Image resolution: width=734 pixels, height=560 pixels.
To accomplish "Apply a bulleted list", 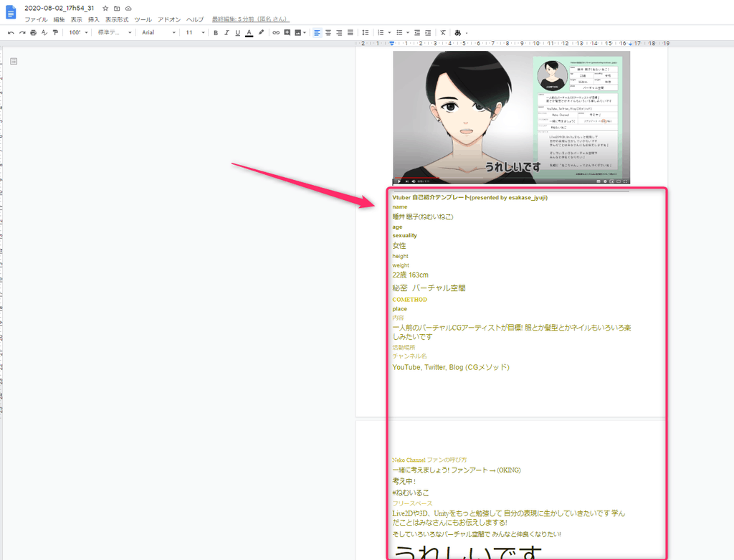I will pos(399,33).
